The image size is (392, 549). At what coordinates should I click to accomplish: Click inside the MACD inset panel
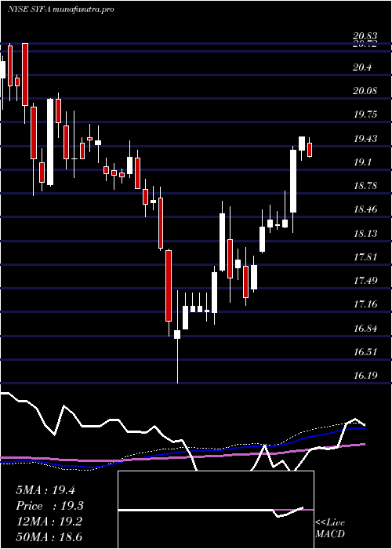(x=216, y=510)
